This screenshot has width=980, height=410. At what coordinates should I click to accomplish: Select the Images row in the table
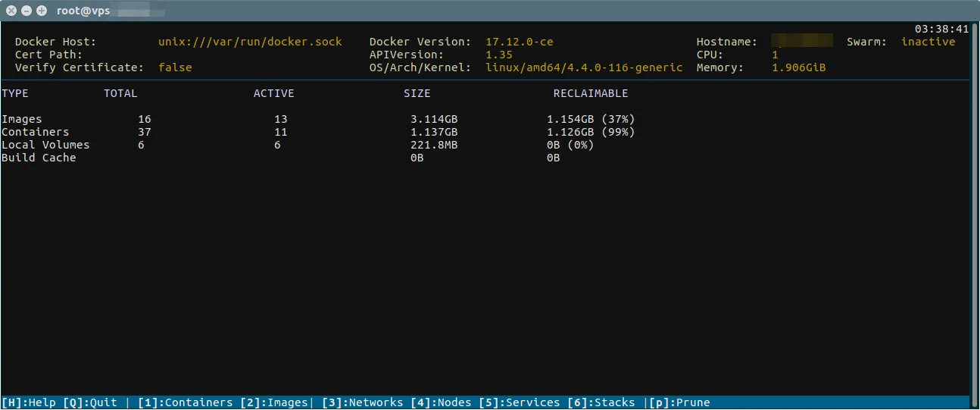(x=22, y=119)
